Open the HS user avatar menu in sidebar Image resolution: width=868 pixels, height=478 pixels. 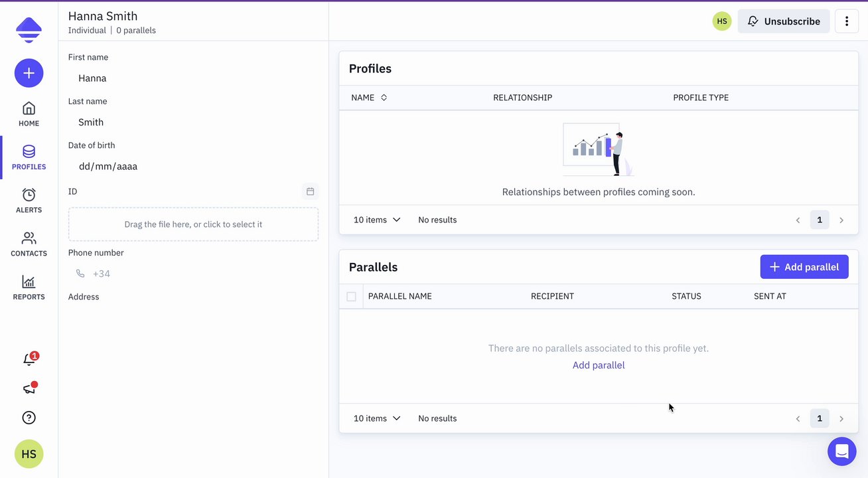[x=29, y=454]
